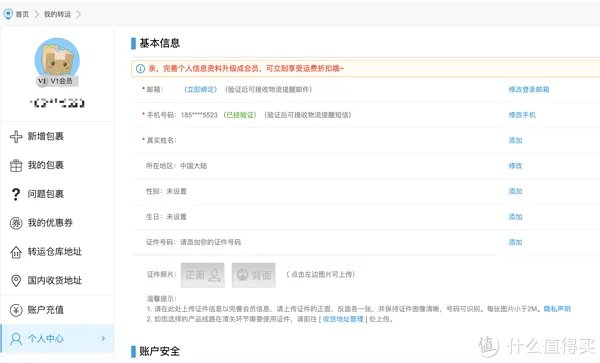
Task: Click 添加 link for 证件号码
Action: (x=515, y=242)
